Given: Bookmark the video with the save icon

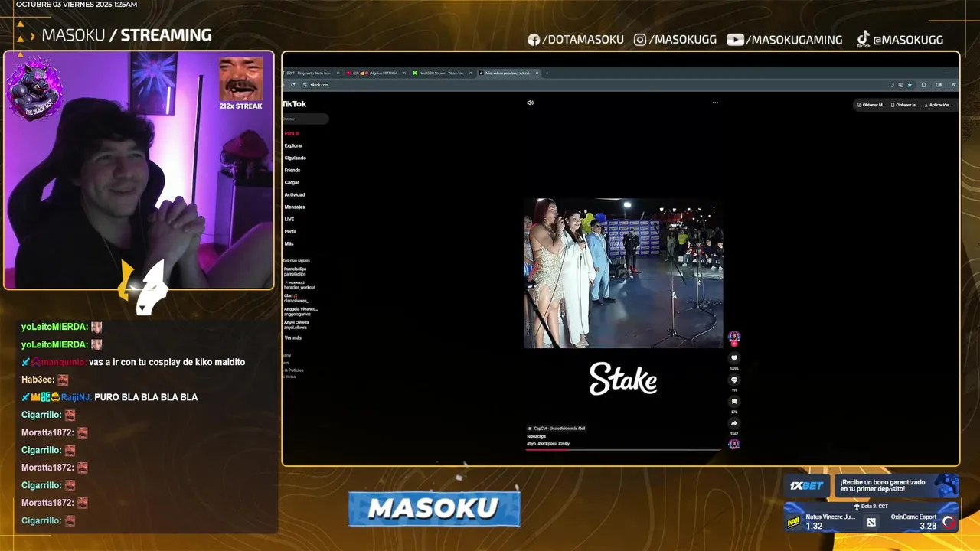Looking at the screenshot, I should [734, 401].
